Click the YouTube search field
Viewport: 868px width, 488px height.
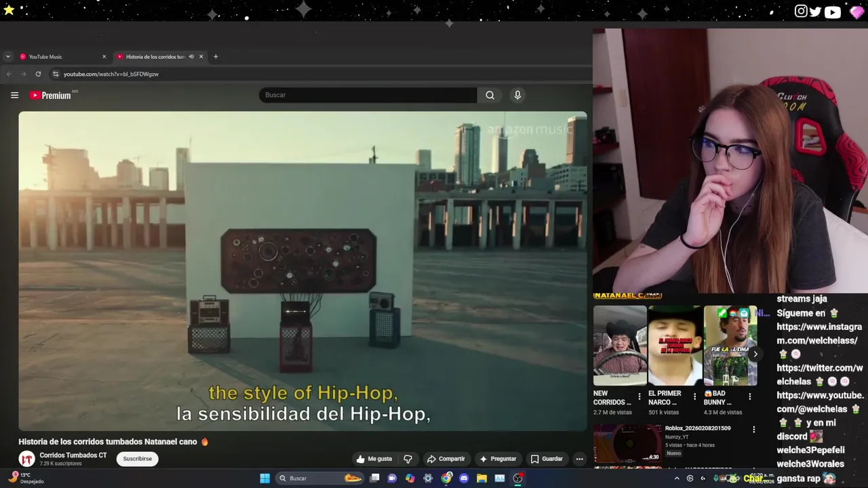[x=368, y=95]
